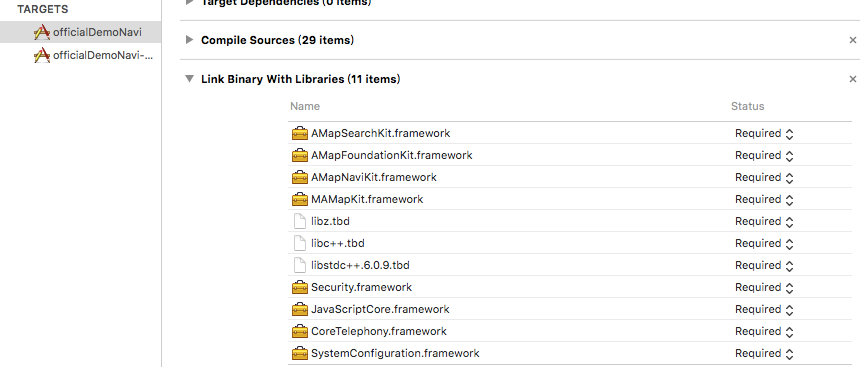Open Status dropdown for JavaScriptCore.framework
Screen dimensions: 863x367
pyautogui.click(x=764, y=309)
